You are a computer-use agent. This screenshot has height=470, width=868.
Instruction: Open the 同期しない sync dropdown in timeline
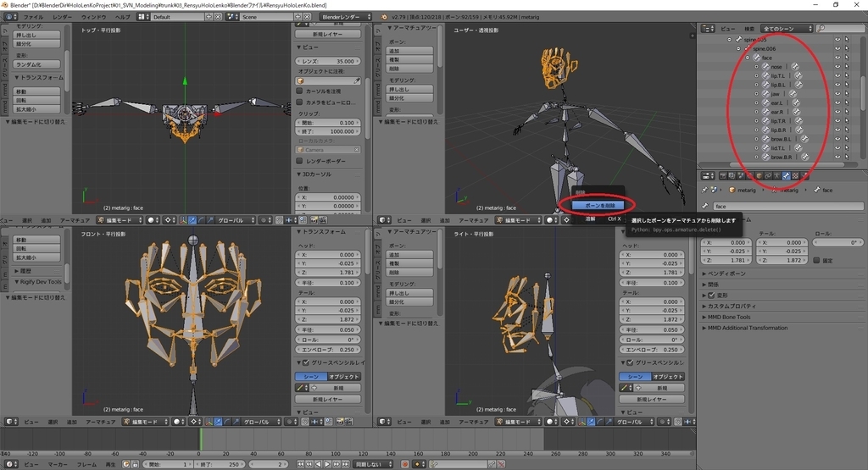click(373, 464)
